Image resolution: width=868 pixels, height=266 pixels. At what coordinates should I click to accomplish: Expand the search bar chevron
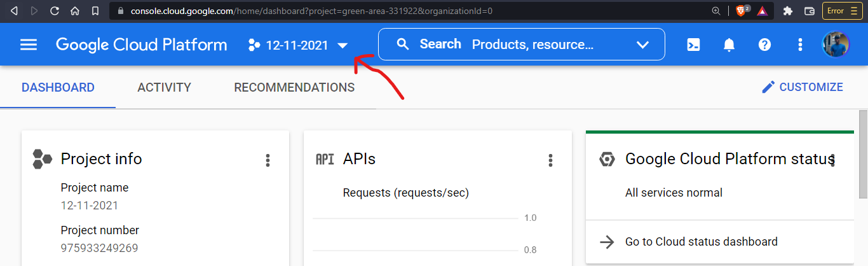click(x=643, y=45)
